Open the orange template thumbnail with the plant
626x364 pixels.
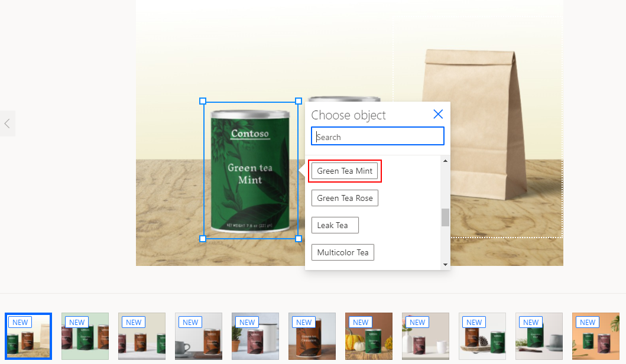[595, 336]
